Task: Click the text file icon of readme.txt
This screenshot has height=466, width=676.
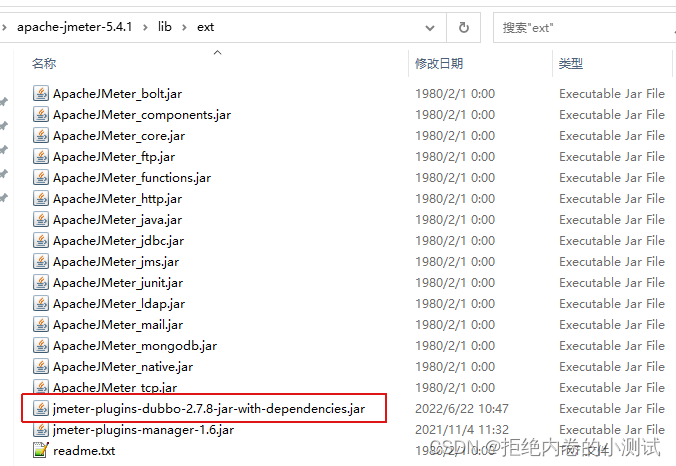Action: pos(41,450)
